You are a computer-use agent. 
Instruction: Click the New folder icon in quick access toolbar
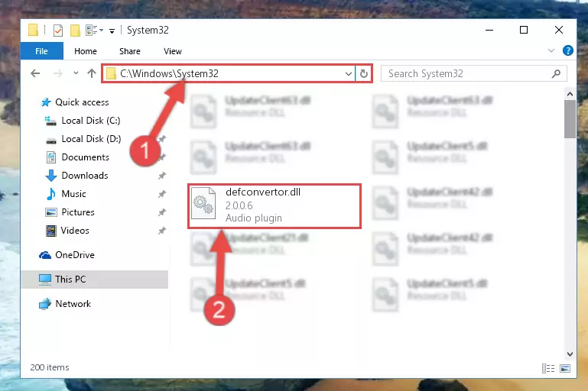[75, 31]
